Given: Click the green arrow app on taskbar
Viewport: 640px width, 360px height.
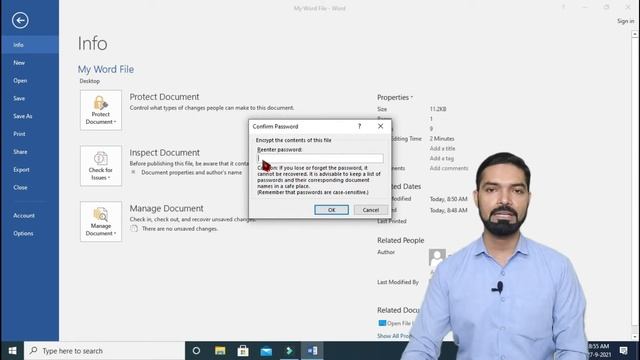Looking at the screenshot, I should pyautogui.click(x=289, y=351).
